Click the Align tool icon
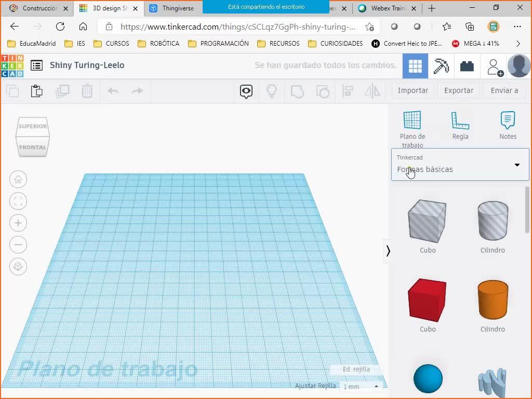 coord(348,91)
